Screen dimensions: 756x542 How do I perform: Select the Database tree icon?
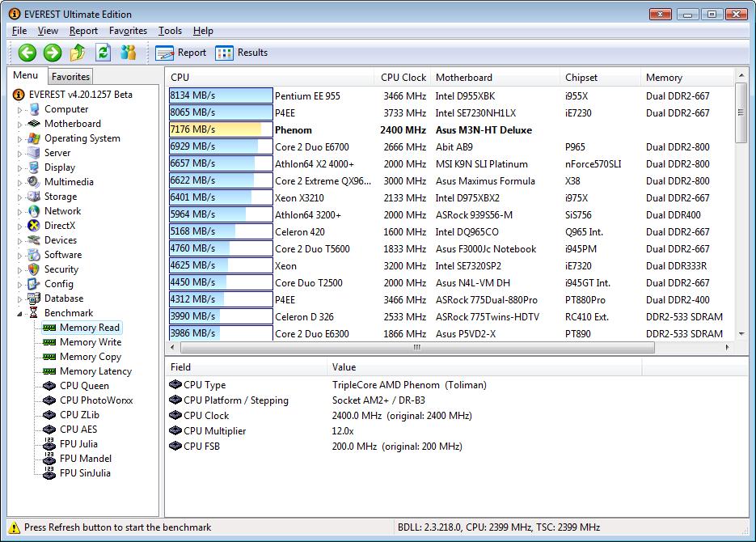tap(34, 299)
